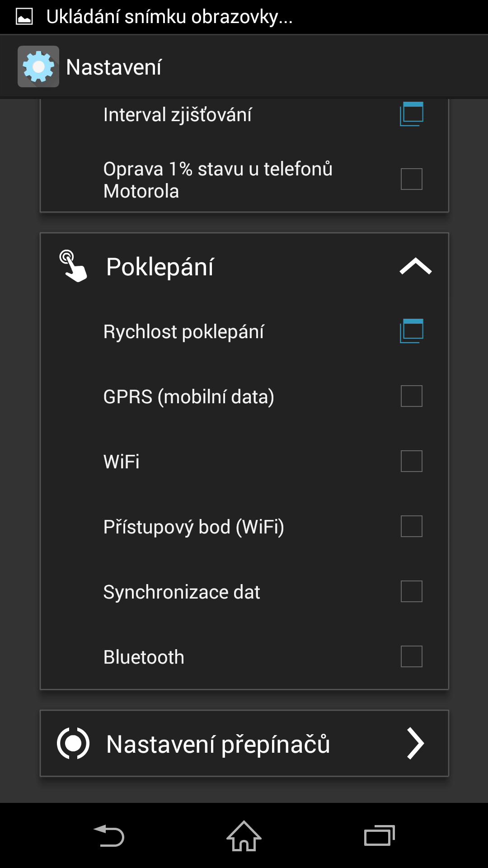
Task: Tap the Nastavení přepínačů circle icon
Action: tap(73, 743)
